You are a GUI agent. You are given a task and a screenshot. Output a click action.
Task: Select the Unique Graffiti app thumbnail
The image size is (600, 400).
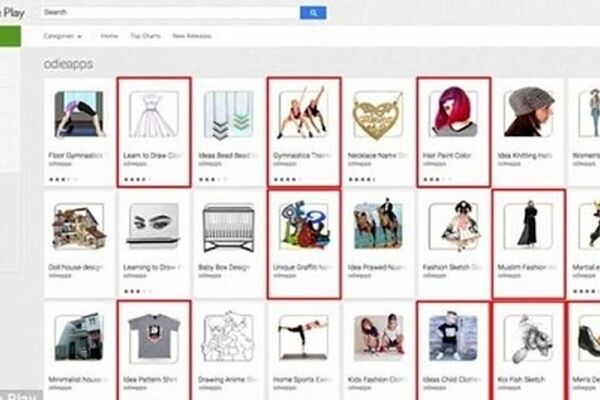point(303,226)
